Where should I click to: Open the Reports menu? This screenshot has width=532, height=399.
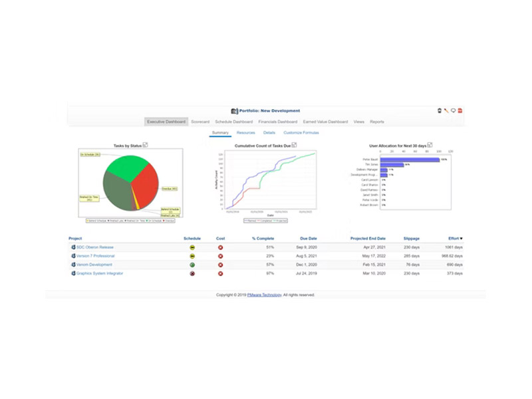point(376,122)
